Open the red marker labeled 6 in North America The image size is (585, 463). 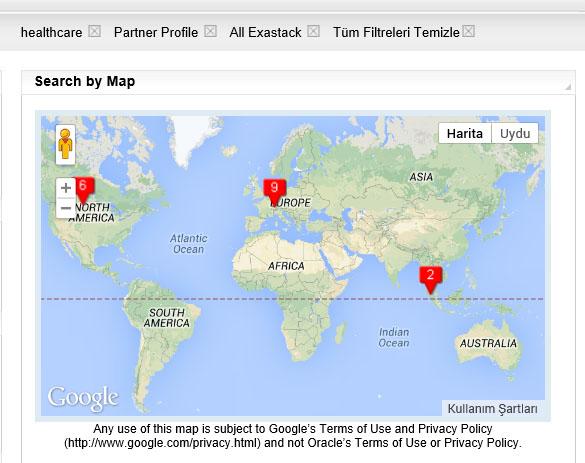84,190
